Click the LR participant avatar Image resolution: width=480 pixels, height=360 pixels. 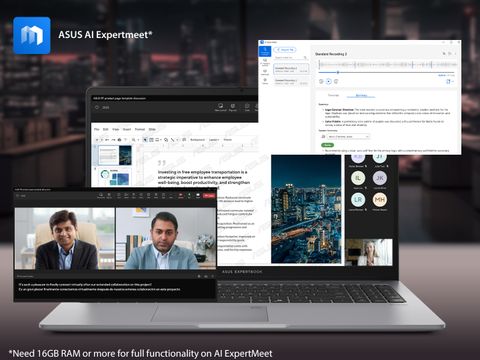[358, 200]
